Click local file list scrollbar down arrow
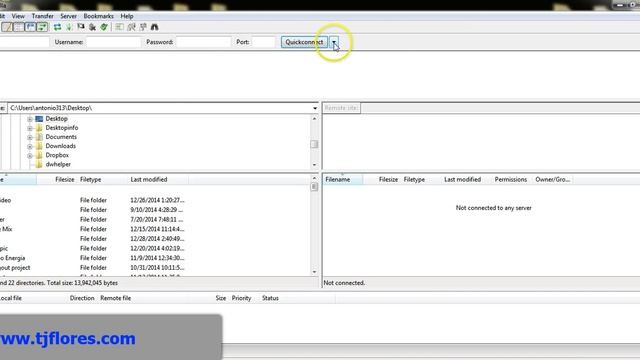This screenshot has width=640, height=360. coord(314,272)
